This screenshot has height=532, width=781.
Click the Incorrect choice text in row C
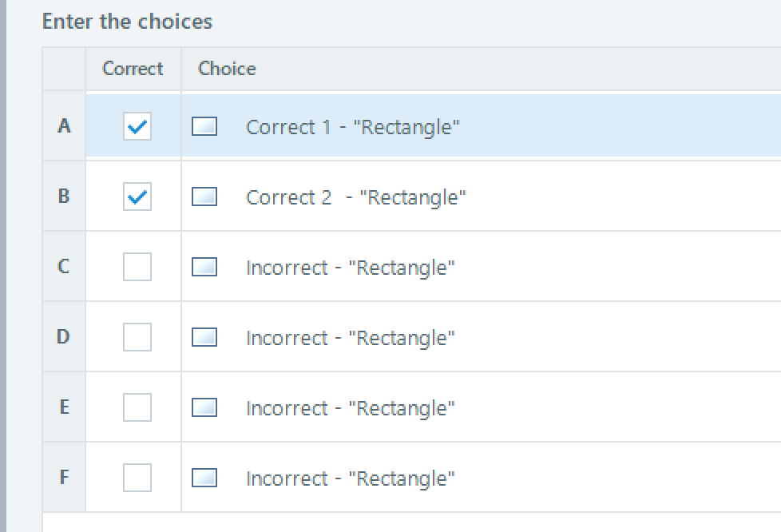pos(351,268)
